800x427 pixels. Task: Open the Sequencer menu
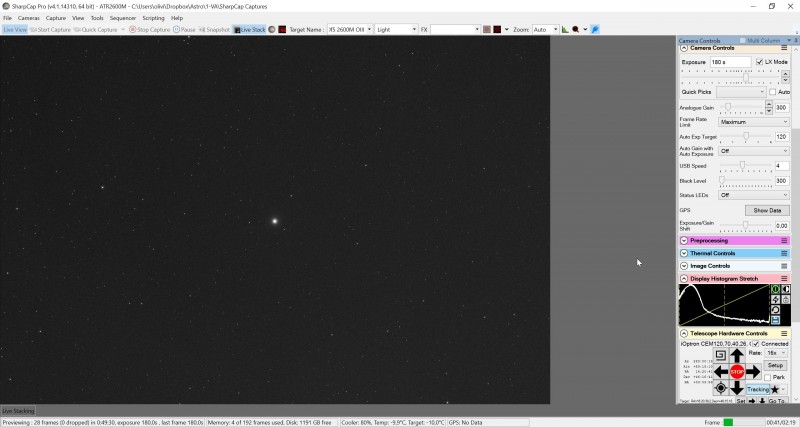point(123,18)
